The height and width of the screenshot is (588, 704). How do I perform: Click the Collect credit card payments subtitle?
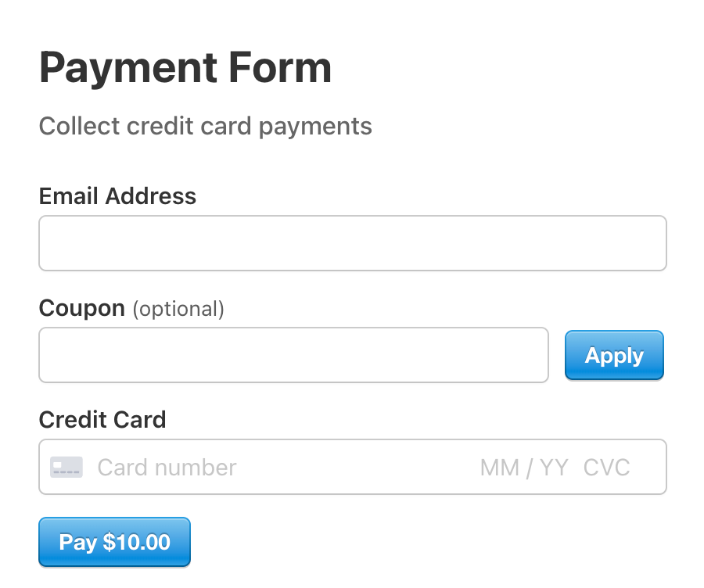[x=205, y=126]
